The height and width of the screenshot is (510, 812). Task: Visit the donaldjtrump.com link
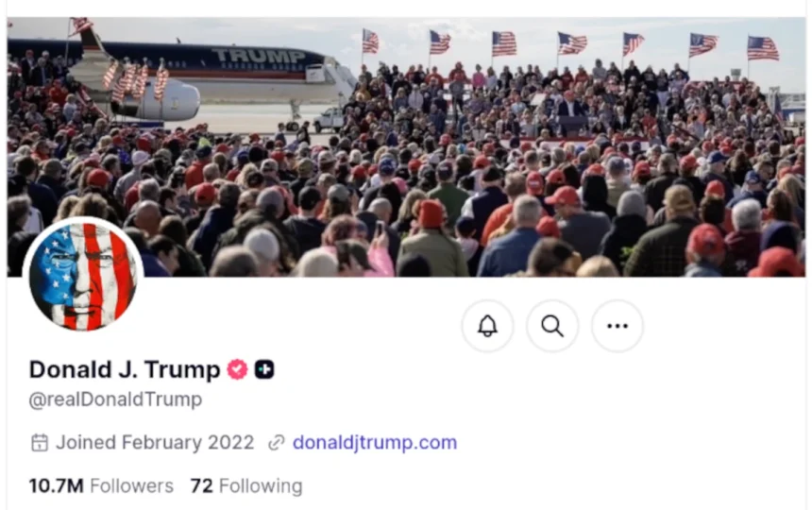pyautogui.click(x=375, y=443)
